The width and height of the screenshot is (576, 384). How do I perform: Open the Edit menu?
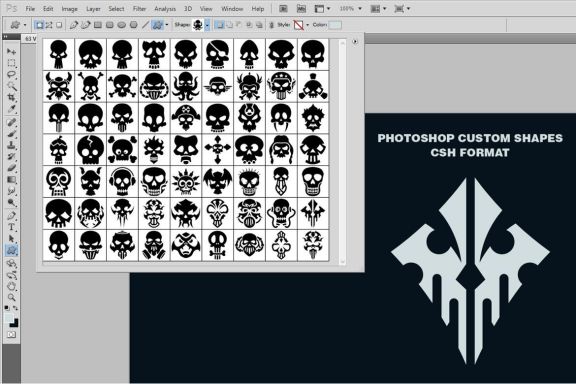click(48, 8)
